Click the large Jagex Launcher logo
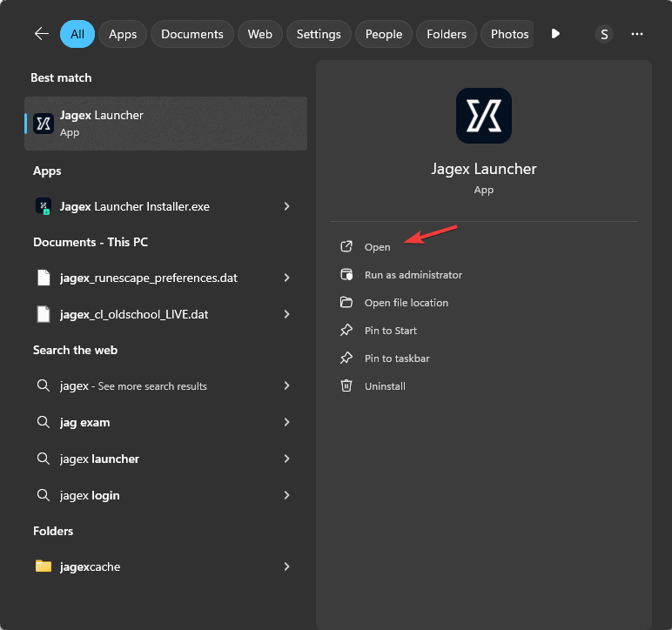 point(483,116)
